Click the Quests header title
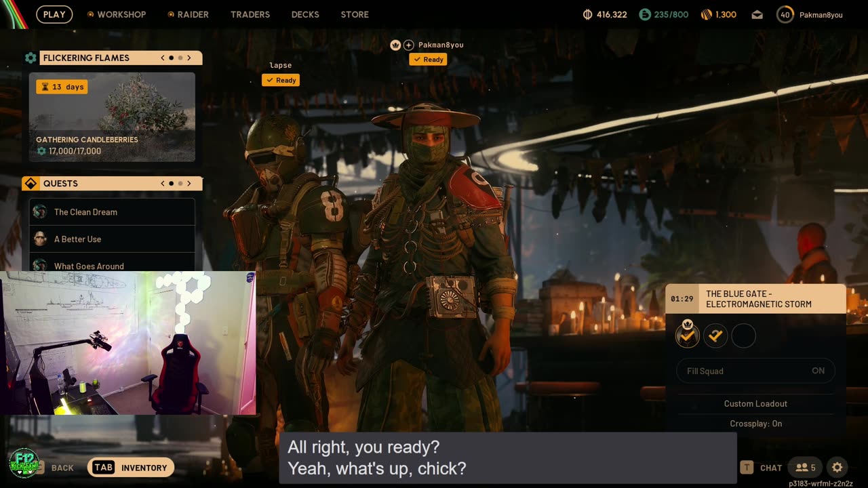This screenshot has width=868, height=488. click(x=60, y=184)
